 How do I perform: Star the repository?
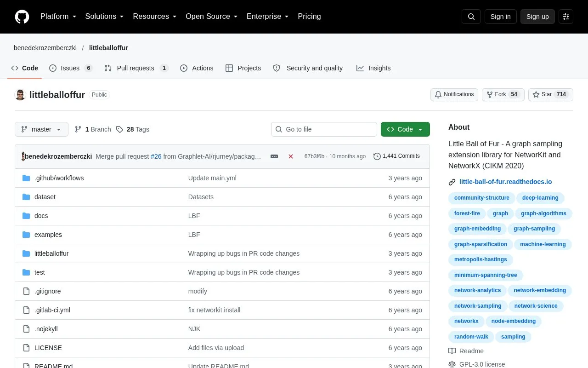(x=551, y=95)
